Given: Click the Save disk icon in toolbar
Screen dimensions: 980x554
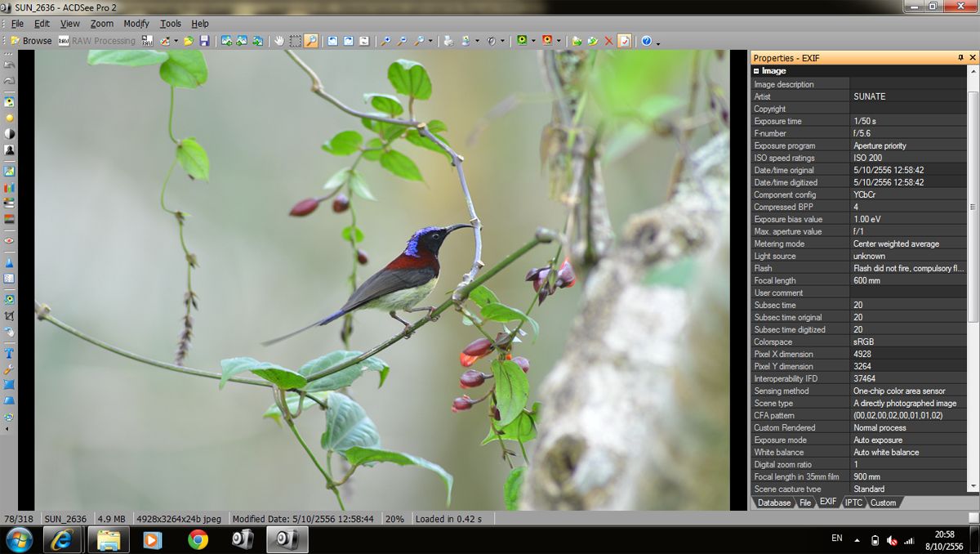Looking at the screenshot, I should [x=204, y=40].
